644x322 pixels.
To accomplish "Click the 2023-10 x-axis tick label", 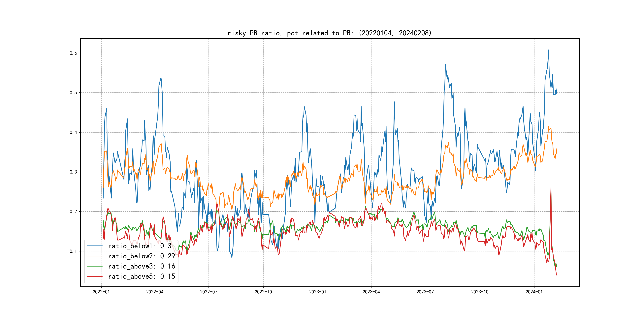I will (x=479, y=292).
